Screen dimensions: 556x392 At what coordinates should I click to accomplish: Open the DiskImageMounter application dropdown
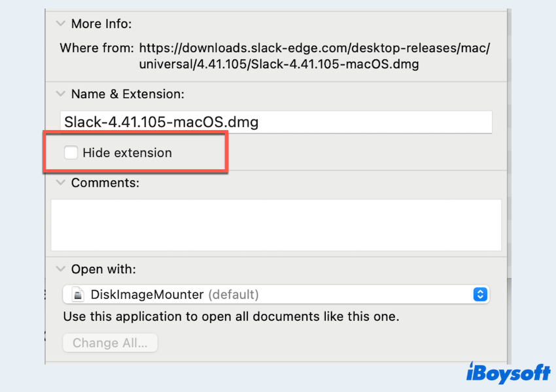(275, 295)
